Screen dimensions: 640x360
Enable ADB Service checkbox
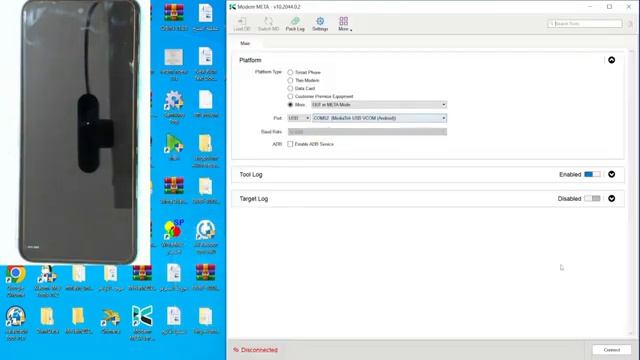[x=290, y=144]
